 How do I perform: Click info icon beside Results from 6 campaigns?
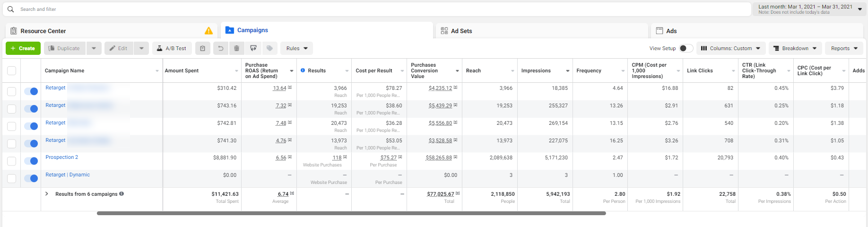pos(122,194)
